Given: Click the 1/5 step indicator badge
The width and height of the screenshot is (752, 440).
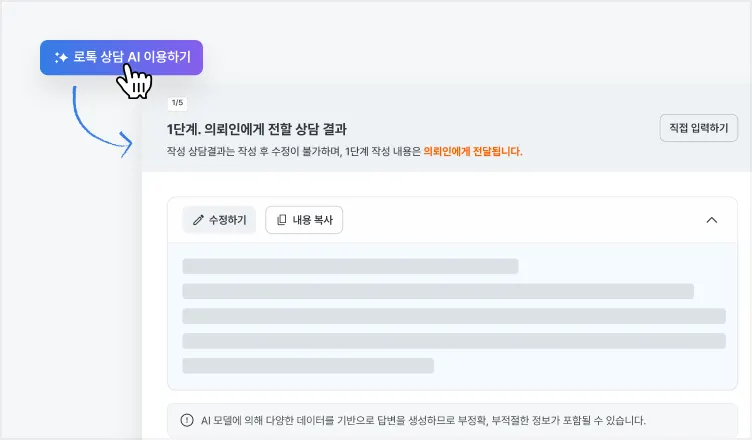Looking at the screenshot, I should click(x=177, y=103).
